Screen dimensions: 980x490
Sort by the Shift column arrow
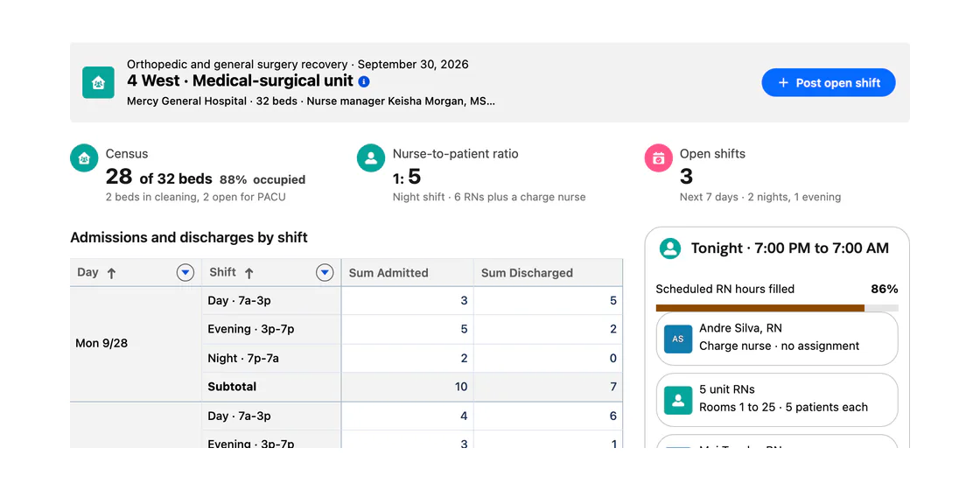(248, 273)
